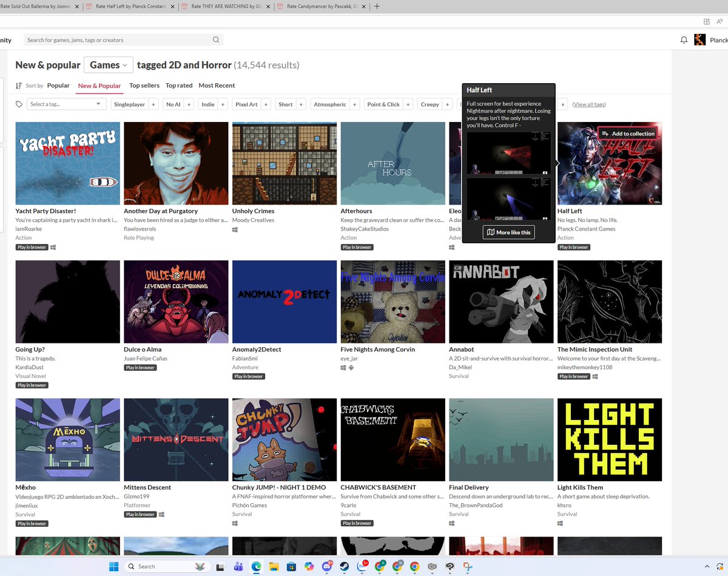Add Atmospheric tag with plus button
Screen dimensions: 728x576
354,104
